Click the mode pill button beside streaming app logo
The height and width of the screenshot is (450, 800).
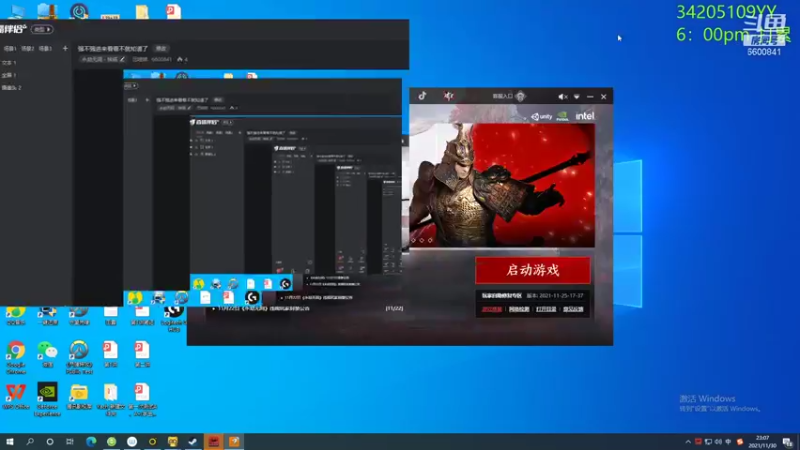[x=42, y=30]
